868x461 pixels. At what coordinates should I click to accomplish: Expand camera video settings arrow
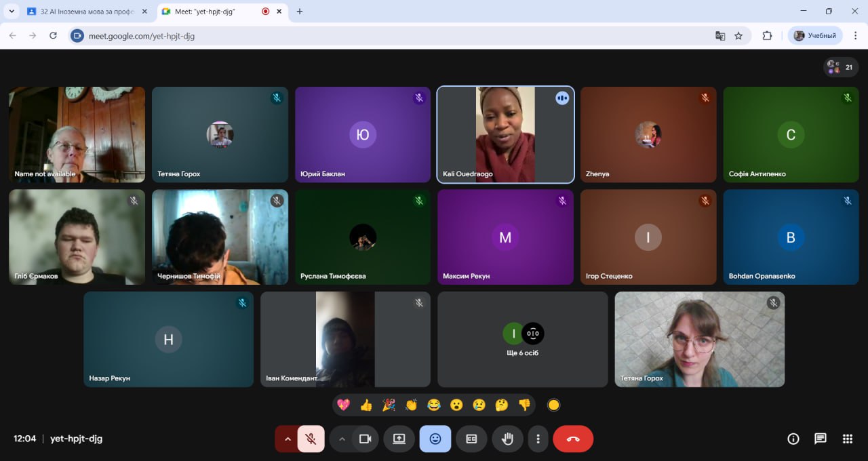click(342, 439)
